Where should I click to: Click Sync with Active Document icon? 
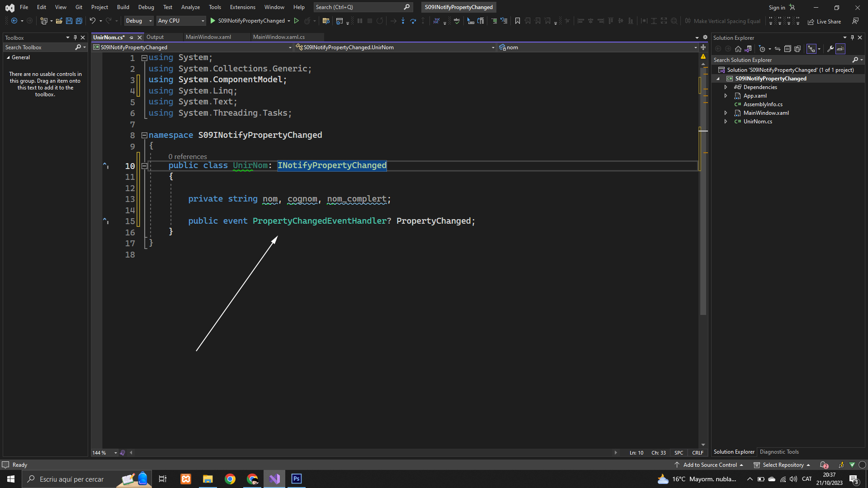tap(778, 49)
